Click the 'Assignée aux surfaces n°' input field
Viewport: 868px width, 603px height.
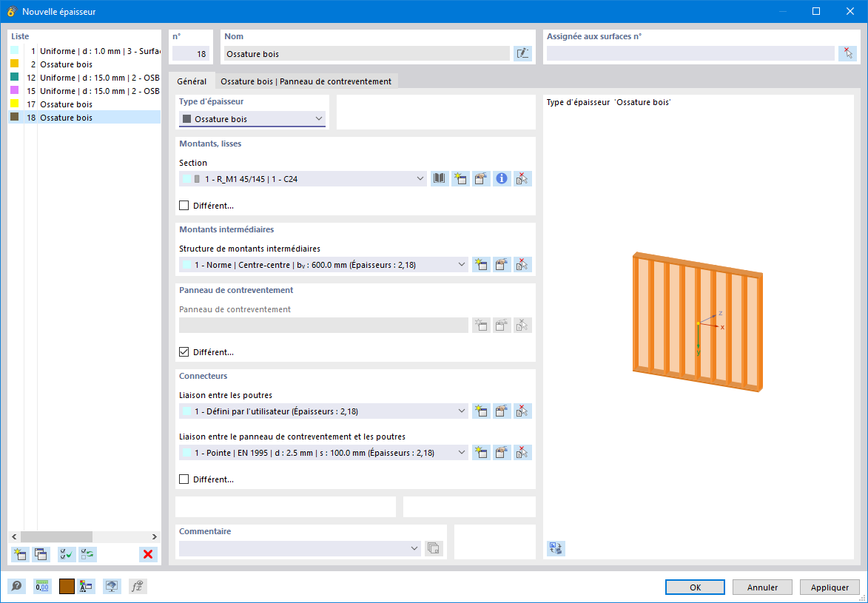(690, 54)
